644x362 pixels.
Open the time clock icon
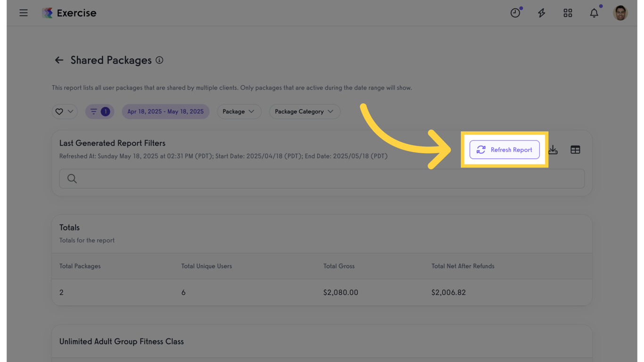515,13
